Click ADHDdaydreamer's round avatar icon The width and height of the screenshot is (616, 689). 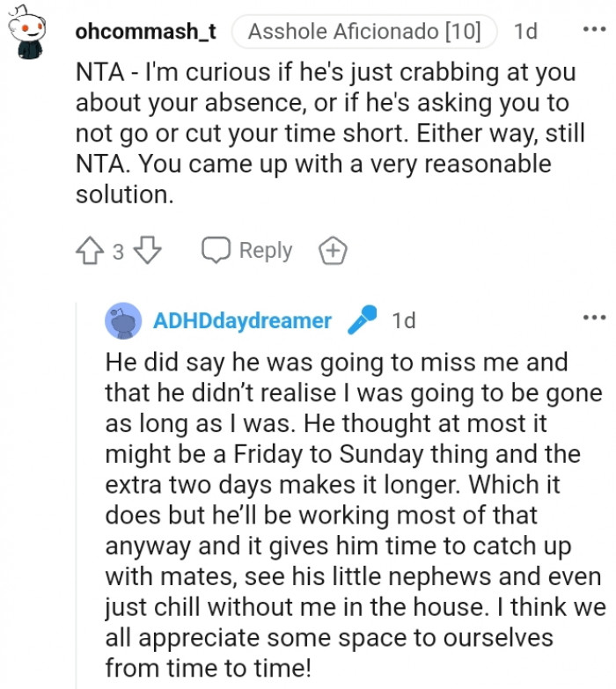pyautogui.click(x=123, y=321)
